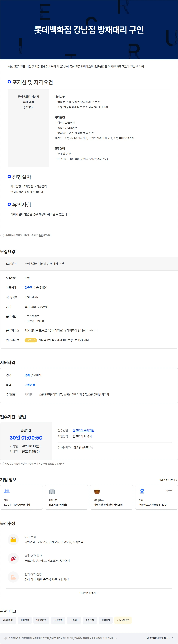Screen dimensions: 178x644
Task: Click the info icon beside 채용정보에 잘못된 내용이
Action: point(2,235)
